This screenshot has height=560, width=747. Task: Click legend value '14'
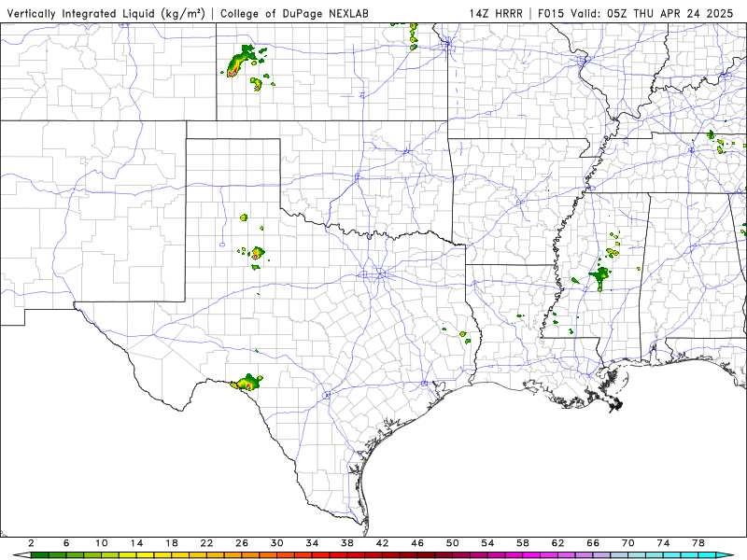pos(136,543)
